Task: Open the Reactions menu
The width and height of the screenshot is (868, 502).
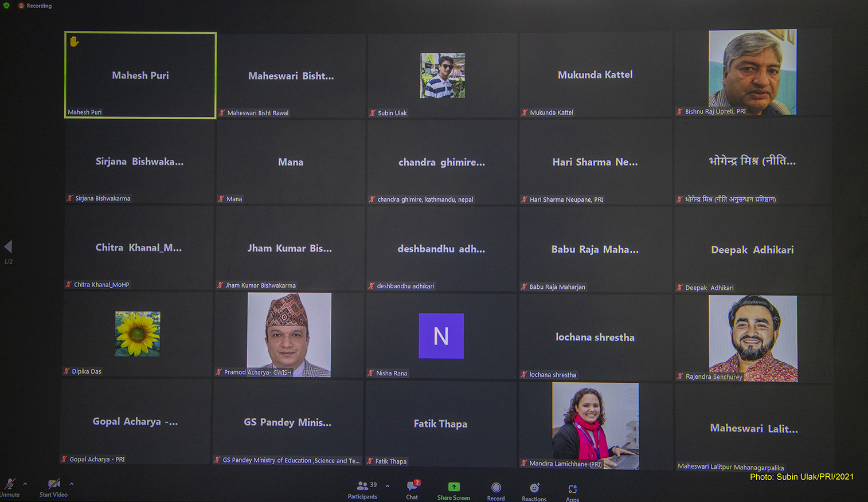Action: (534, 490)
